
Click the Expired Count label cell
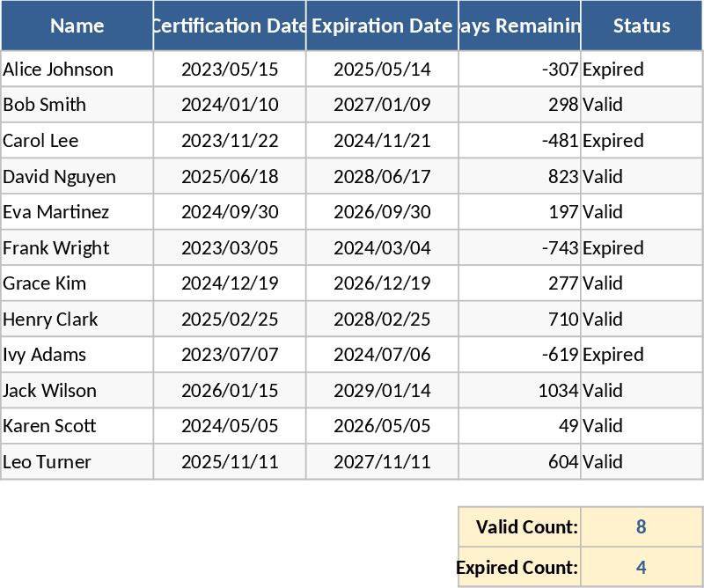(519, 567)
